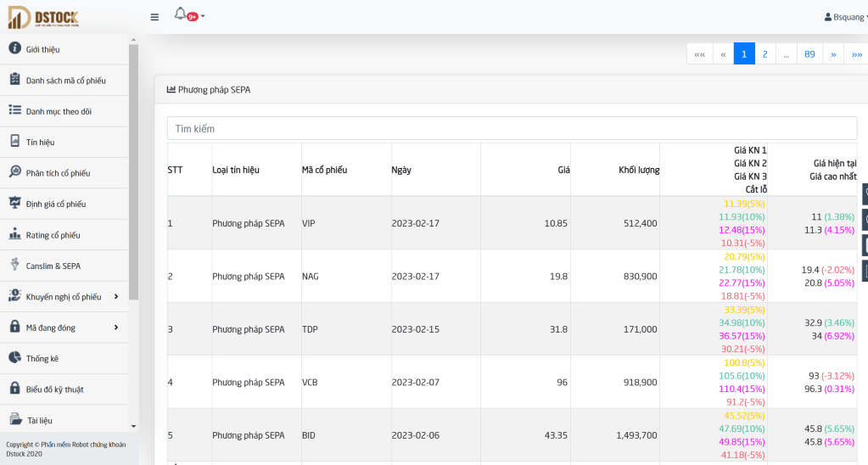Jump to page 89 in pagination
This screenshot has width=868, height=465.
pyautogui.click(x=809, y=54)
